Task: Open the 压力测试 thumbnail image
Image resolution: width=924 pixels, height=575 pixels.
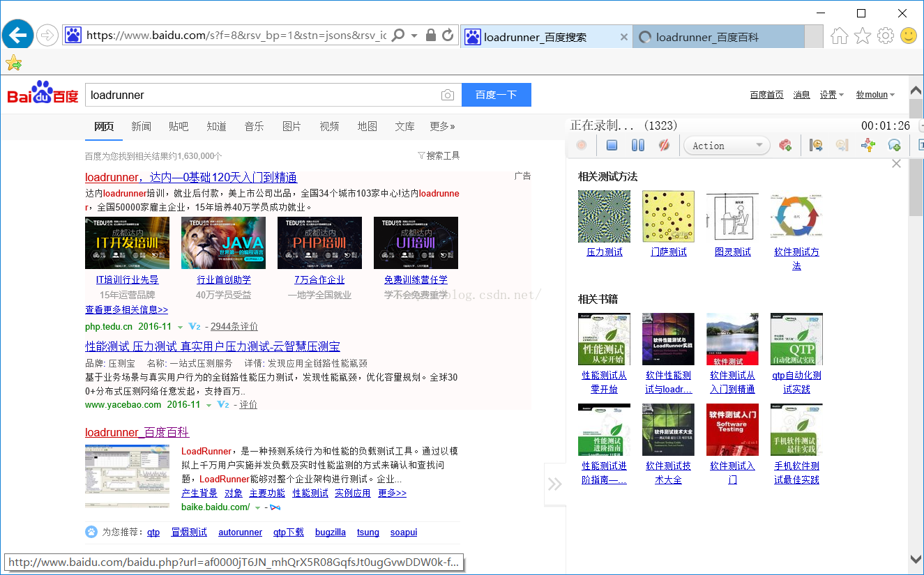Action: click(604, 216)
